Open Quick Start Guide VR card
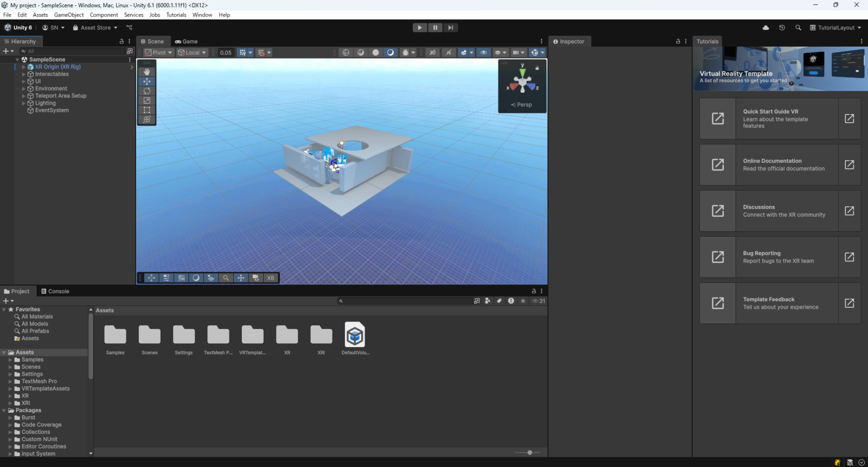868x467 pixels. pos(780,118)
